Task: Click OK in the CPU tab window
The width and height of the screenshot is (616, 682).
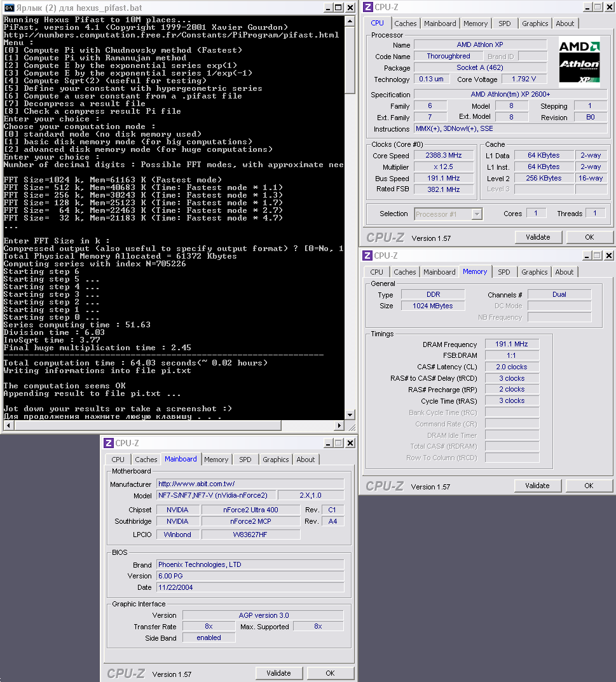Action: click(589, 237)
